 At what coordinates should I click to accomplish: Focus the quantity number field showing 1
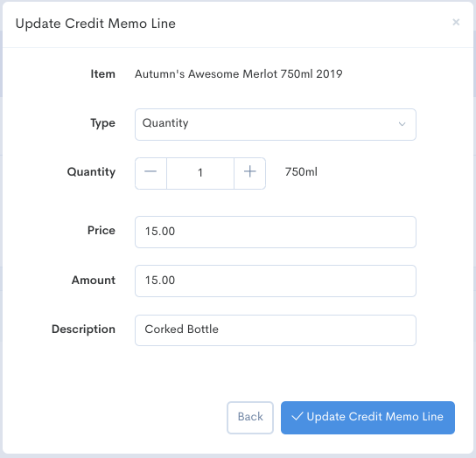click(x=200, y=173)
